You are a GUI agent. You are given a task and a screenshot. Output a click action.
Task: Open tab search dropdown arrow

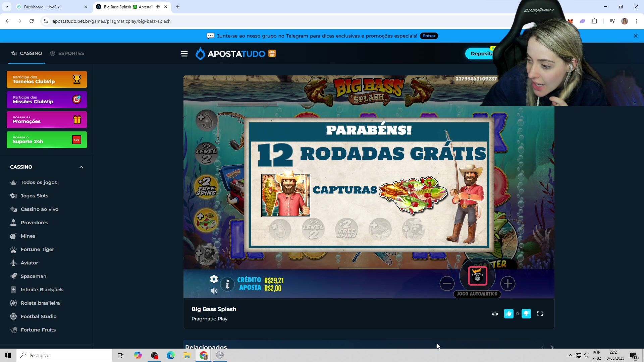pyautogui.click(x=7, y=7)
